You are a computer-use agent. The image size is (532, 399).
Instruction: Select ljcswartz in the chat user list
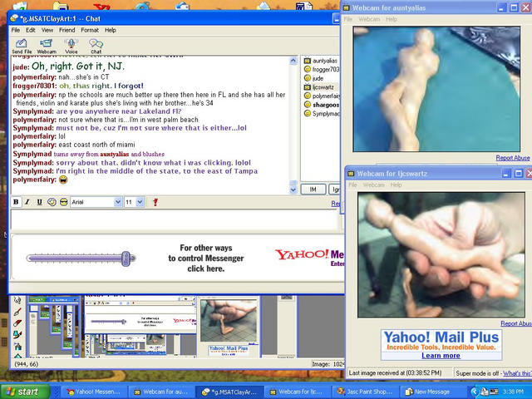pos(321,87)
